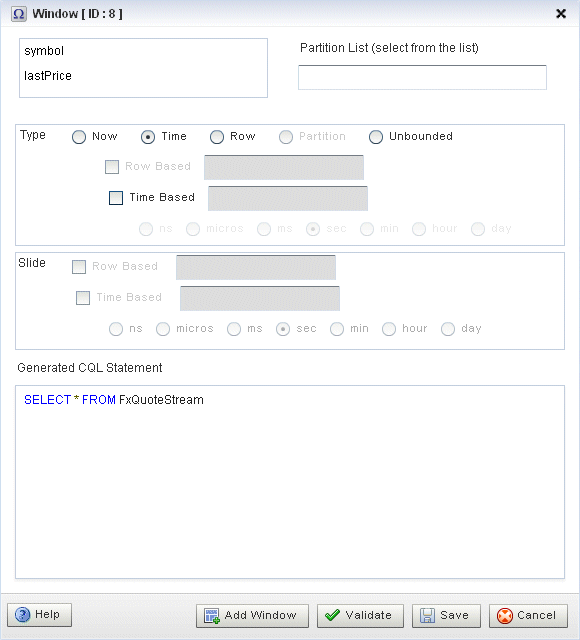Click the red Cancel icon
Image resolution: width=580 pixels, height=640 pixels.
point(505,615)
